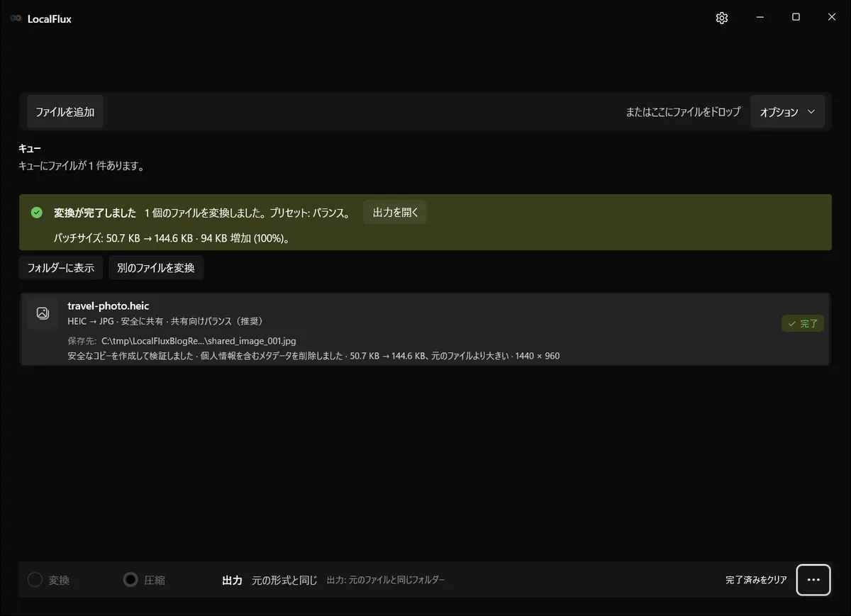Click the image file icon beside travel-photo.heic

(x=43, y=313)
